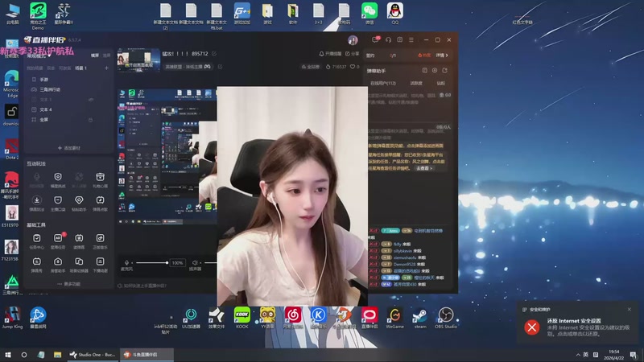The image size is (644, 362).
Task: Mute the speaker icon
Action: (195, 263)
